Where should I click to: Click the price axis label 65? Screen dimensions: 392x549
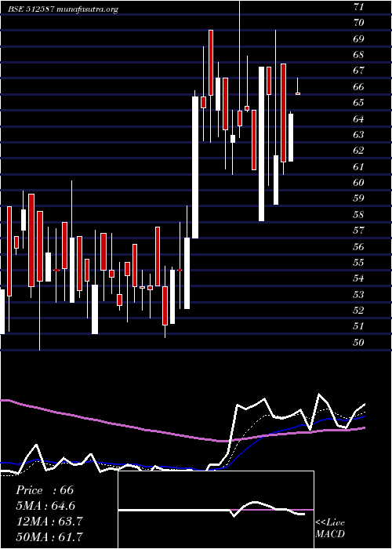tap(359, 103)
